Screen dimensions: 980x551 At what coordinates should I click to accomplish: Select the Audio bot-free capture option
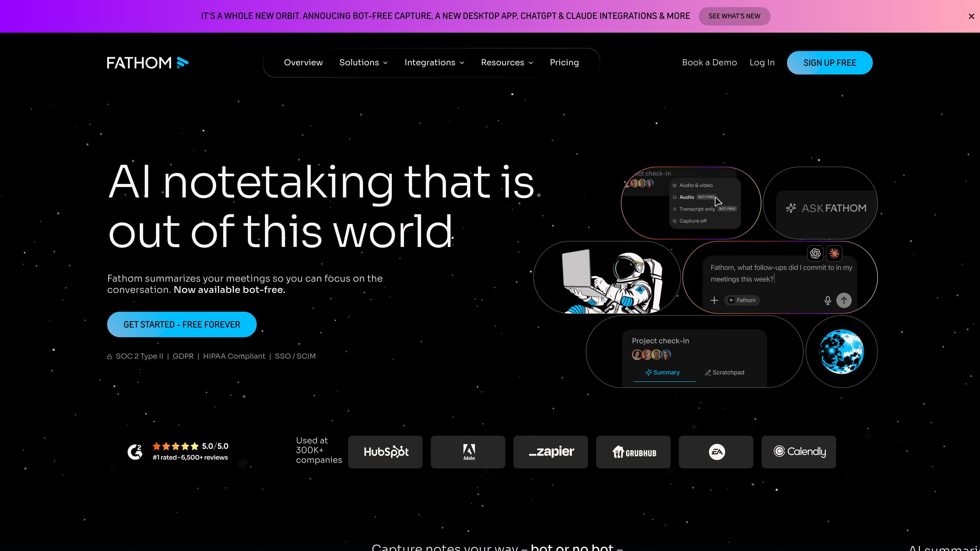(x=694, y=197)
